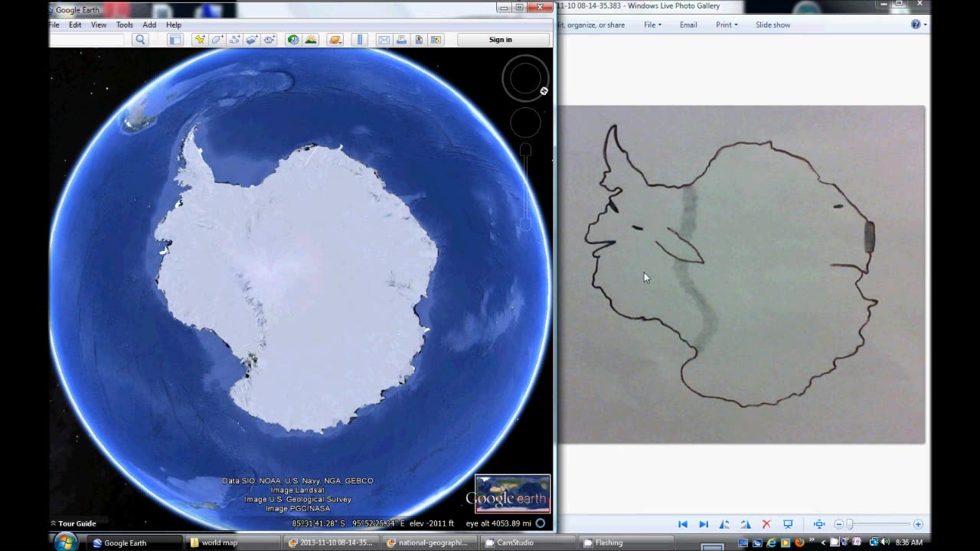Launch Firefox from quick launch

pos(799,543)
